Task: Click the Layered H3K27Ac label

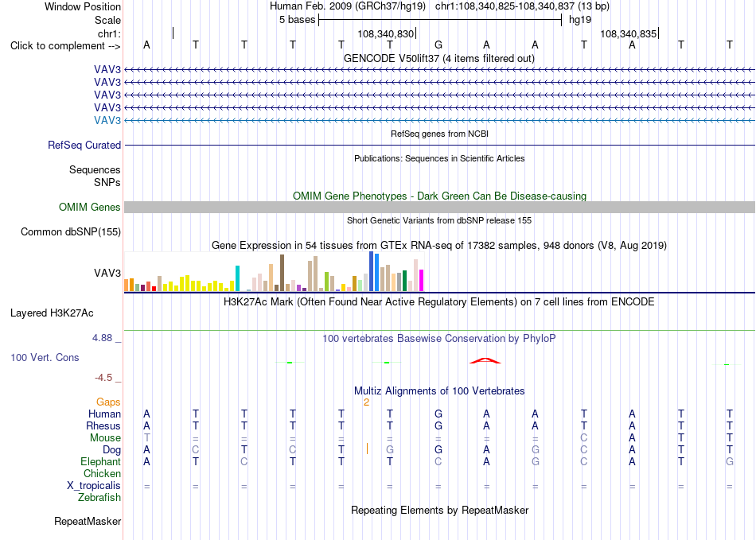Action: tap(52, 313)
